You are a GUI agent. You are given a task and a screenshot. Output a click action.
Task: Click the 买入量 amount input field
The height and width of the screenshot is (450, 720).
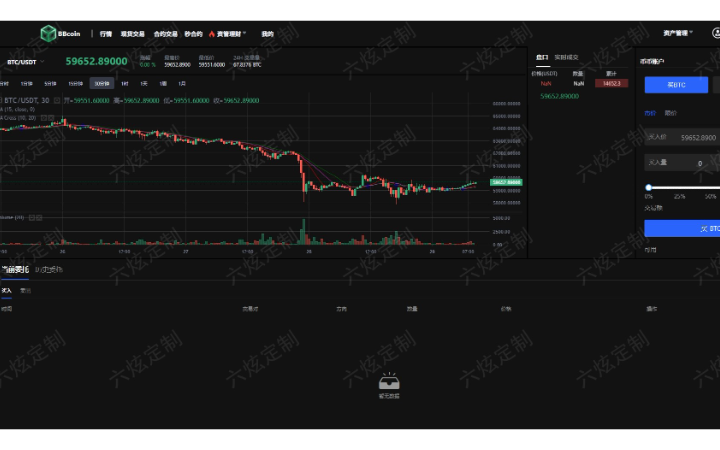point(682,163)
